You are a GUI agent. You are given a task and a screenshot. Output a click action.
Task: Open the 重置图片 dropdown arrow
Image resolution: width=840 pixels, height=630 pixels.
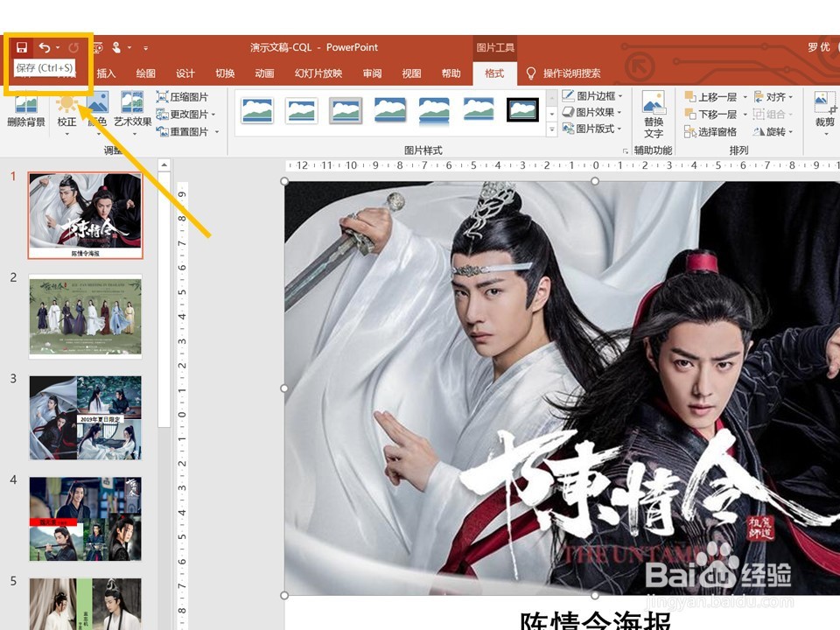click(x=217, y=131)
